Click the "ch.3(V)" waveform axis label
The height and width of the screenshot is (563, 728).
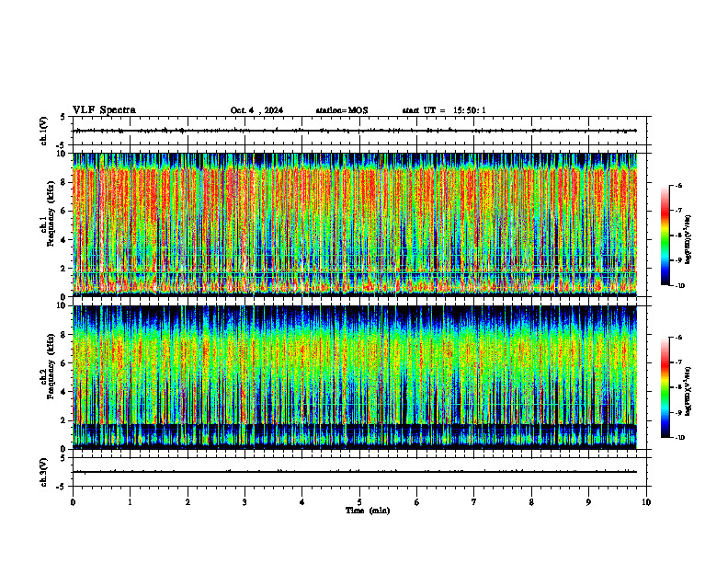click(43, 472)
